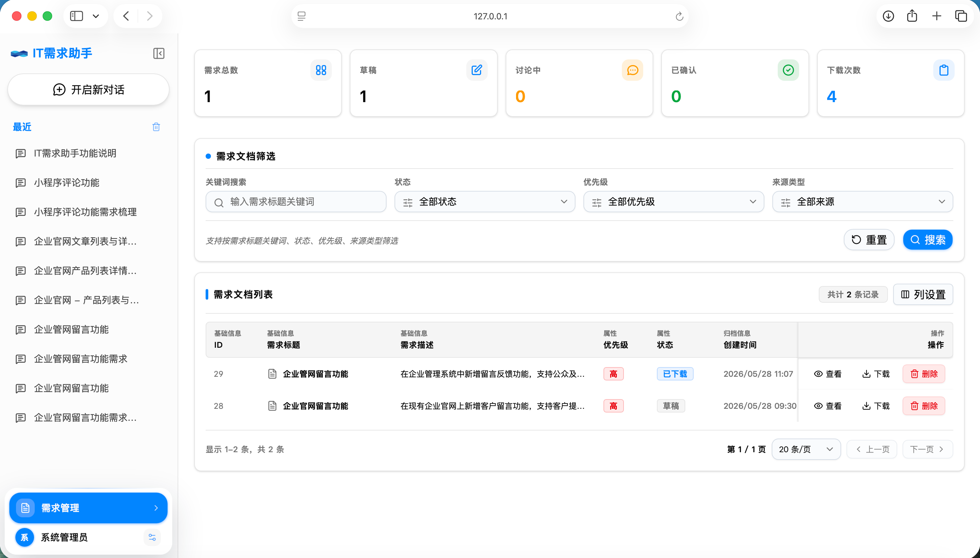Image resolution: width=980 pixels, height=558 pixels.
Task: Click the 草稿 status tag in row 28
Action: [x=671, y=406]
